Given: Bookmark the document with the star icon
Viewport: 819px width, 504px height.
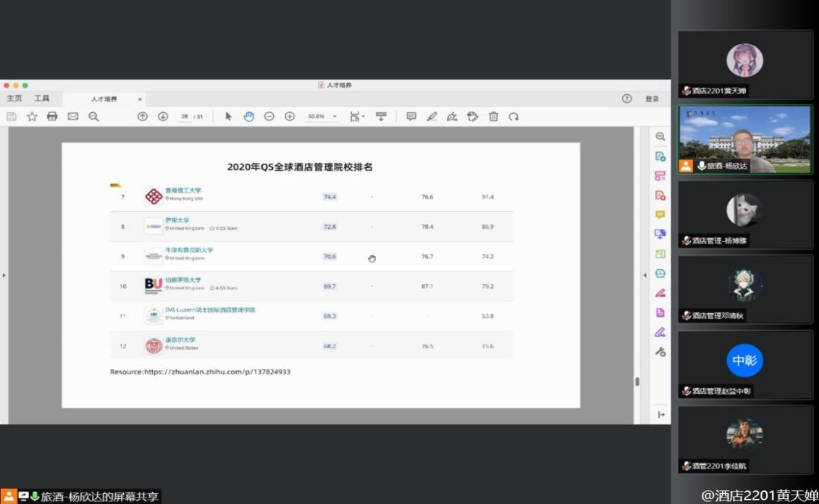Looking at the screenshot, I should click(x=32, y=117).
